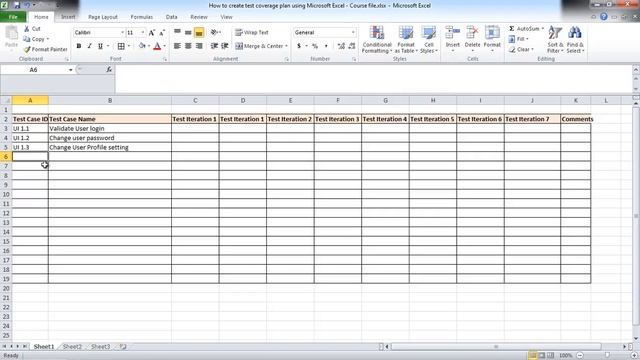640x360 pixels.
Task: Click the Delete cells icon
Action: (472, 33)
